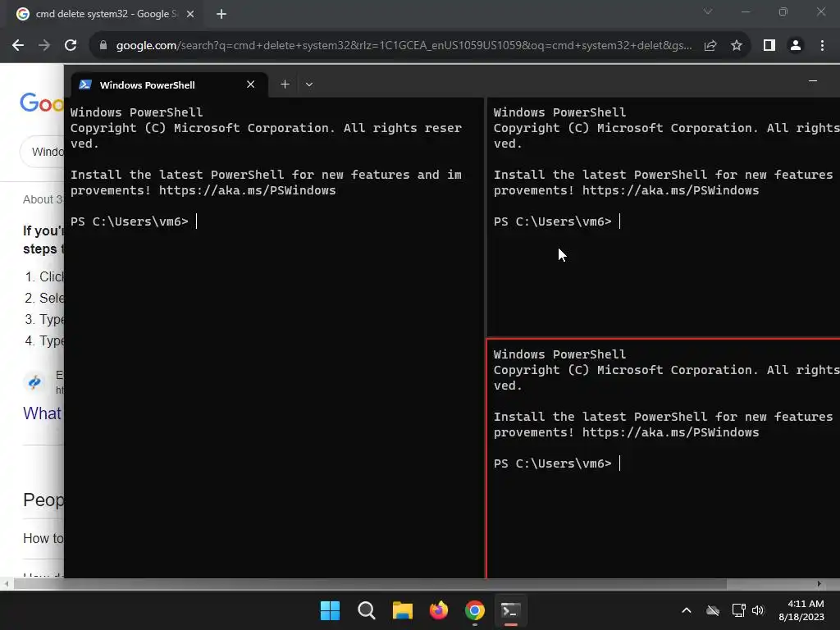Switch to Chrome from the taskbar
This screenshot has height=630, width=840.
point(475,610)
